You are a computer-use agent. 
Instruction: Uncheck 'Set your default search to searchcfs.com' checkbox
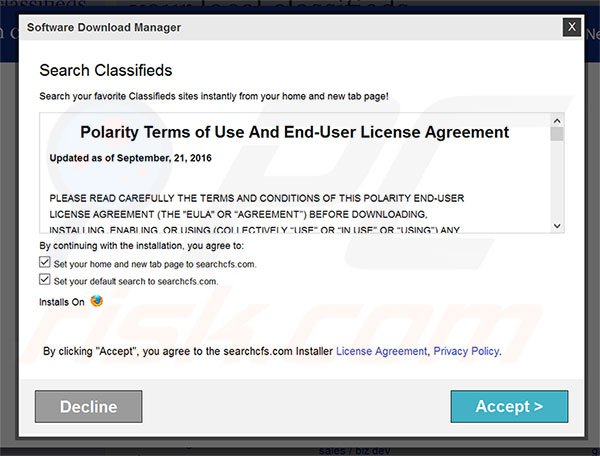[45, 279]
